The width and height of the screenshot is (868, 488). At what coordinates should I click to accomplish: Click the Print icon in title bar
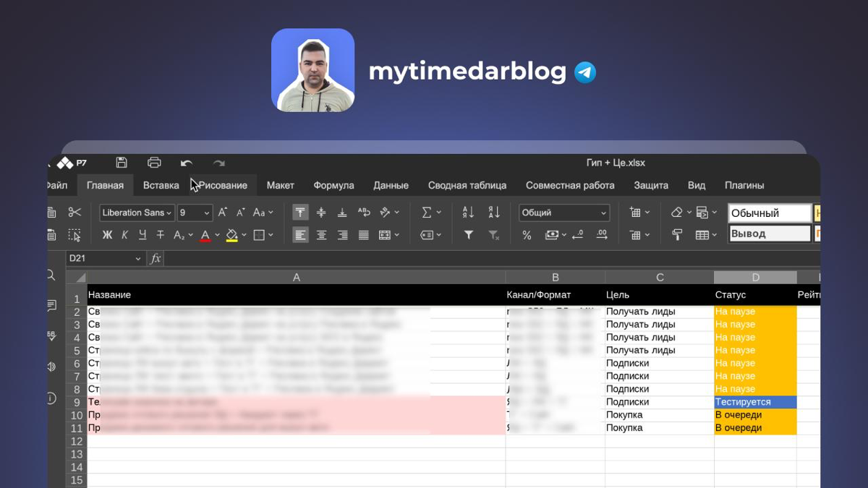[154, 163]
